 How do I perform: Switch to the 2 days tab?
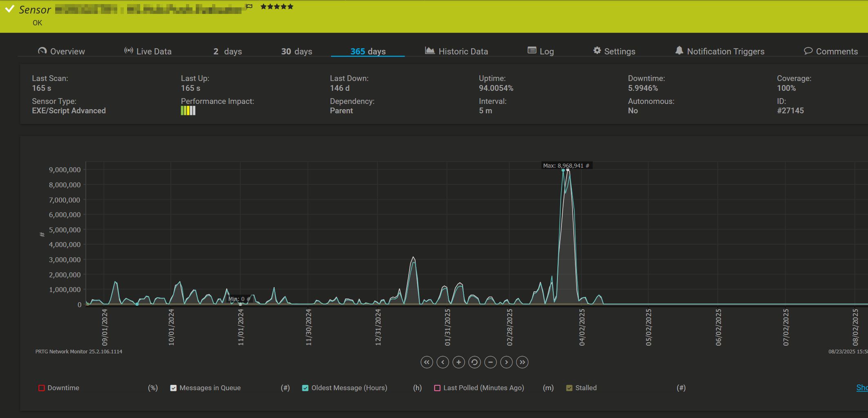click(227, 51)
